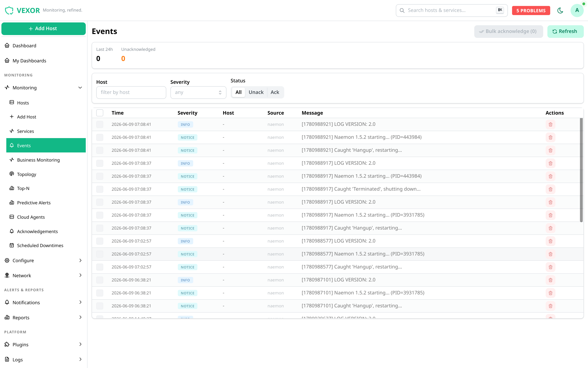Click the events table vertical scrollbar
Screen dimensions: 588x368
(581, 170)
